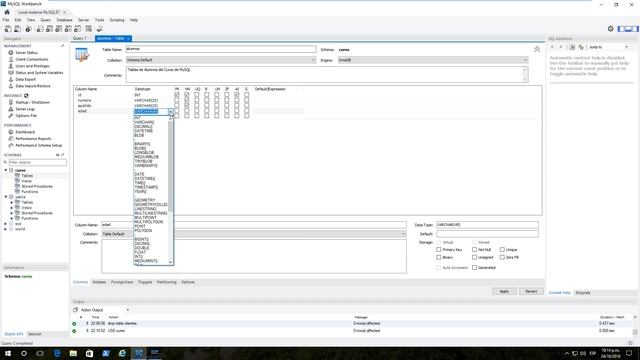
Task: Create new schema toolbar icon
Action: click(x=40, y=29)
